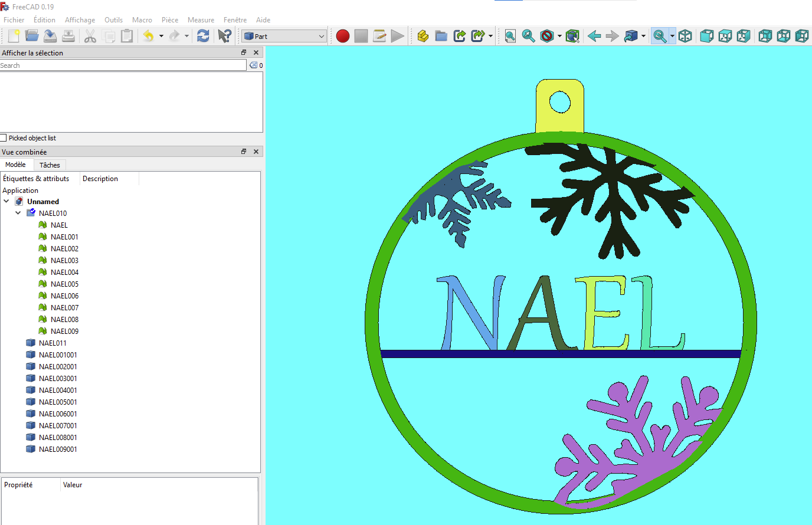
Task: Select the isometric view cube icon
Action: (x=685, y=36)
